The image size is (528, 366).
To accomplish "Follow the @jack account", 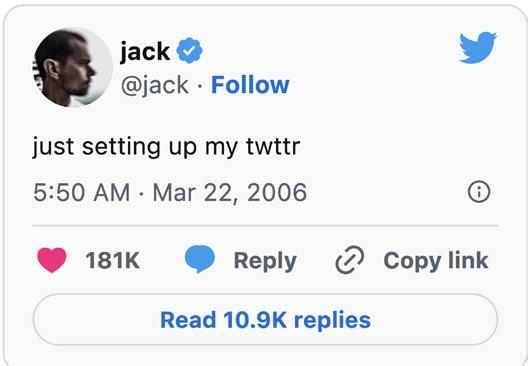I will (250, 85).
